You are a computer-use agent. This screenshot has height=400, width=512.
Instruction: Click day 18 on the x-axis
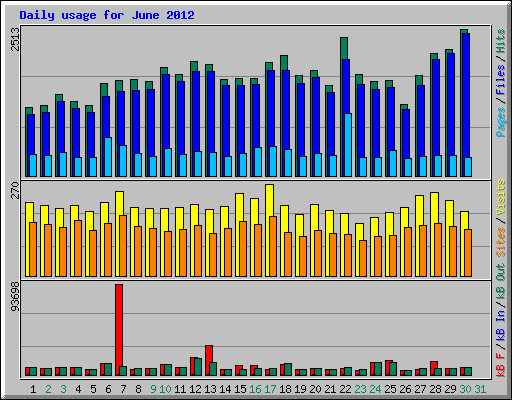pos(285,389)
